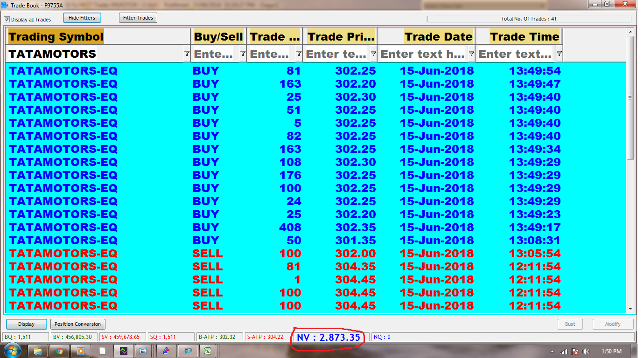Open Trade Price column filter funnel
This screenshot has width=644, height=358.
coord(373,54)
